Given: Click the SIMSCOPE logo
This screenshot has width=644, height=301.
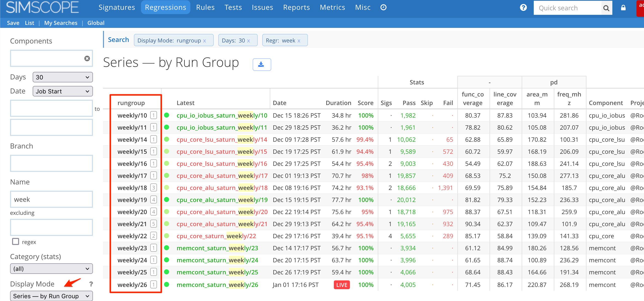Looking at the screenshot, I should (x=42, y=7).
